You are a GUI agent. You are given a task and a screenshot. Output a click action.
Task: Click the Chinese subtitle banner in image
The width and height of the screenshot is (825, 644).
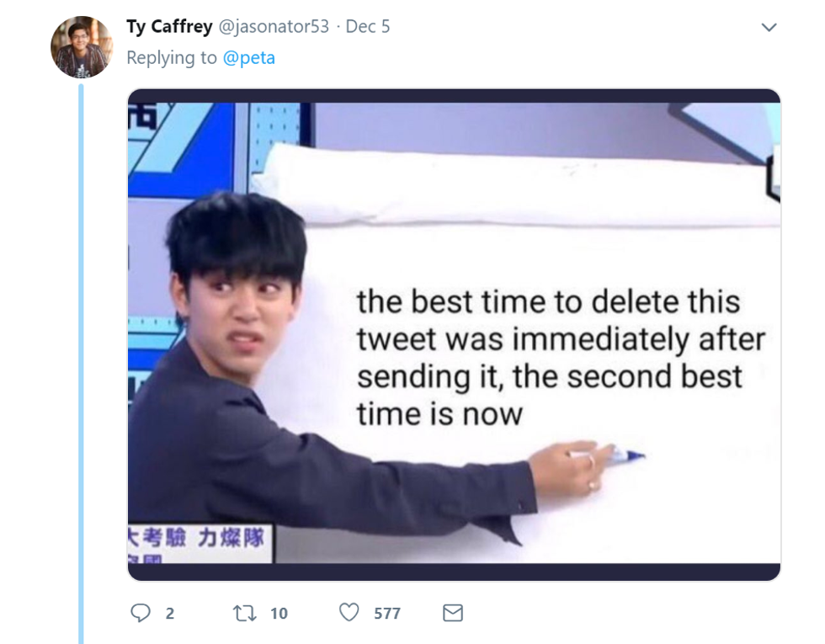click(x=200, y=544)
